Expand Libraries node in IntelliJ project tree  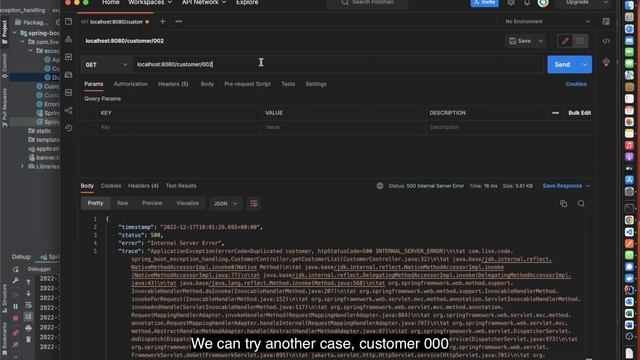(22, 166)
